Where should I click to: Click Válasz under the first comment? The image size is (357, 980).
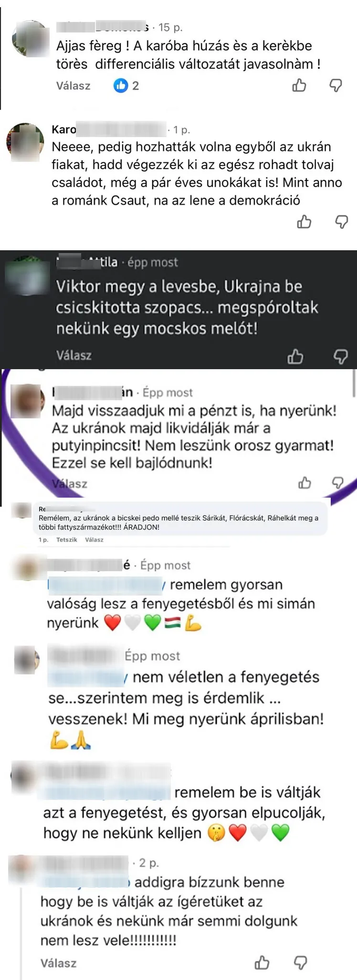tap(73, 86)
